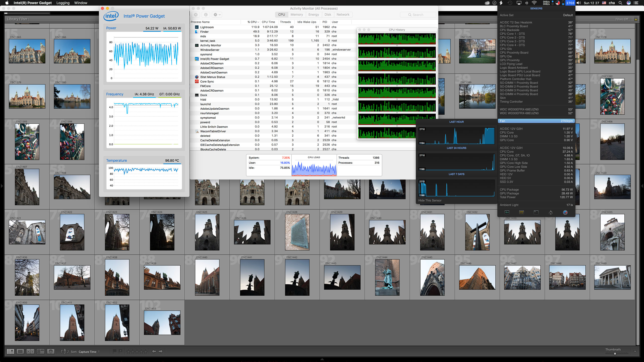
Task: Open Siri from menu bar
Action: (629, 3)
